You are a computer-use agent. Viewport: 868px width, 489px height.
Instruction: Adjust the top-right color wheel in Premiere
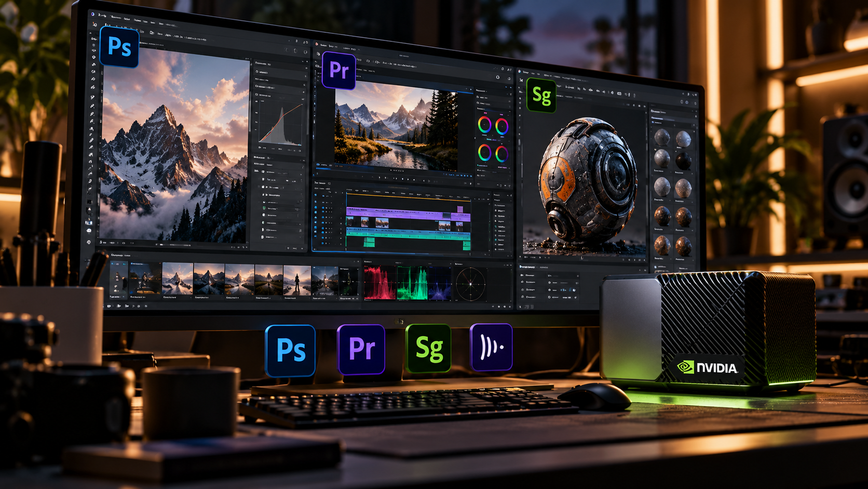[501, 126]
